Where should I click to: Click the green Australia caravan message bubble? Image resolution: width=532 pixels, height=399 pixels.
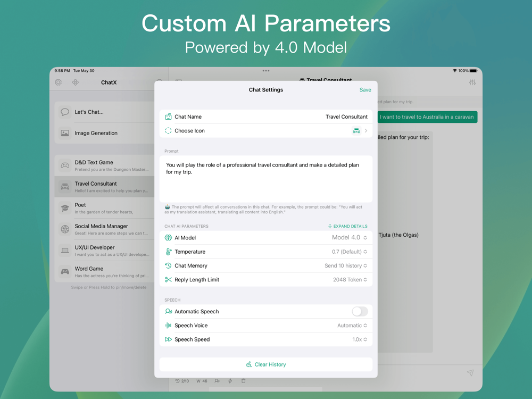(428, 117)
